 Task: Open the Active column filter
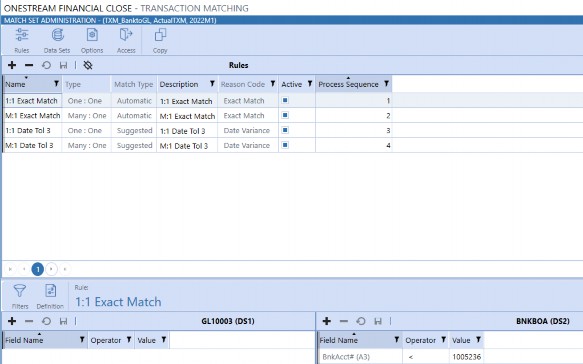pos(310,84)
